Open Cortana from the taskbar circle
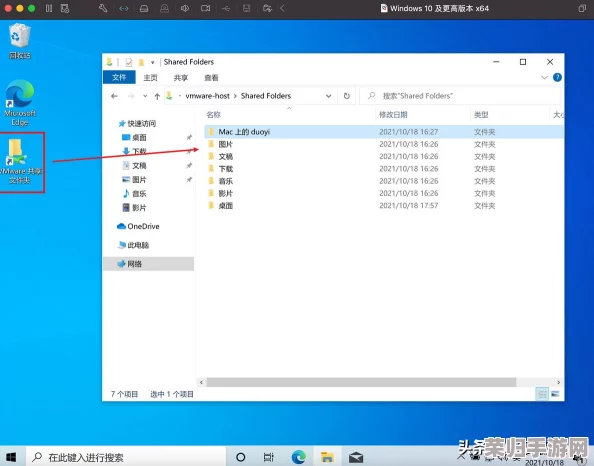 pos(241,457)
